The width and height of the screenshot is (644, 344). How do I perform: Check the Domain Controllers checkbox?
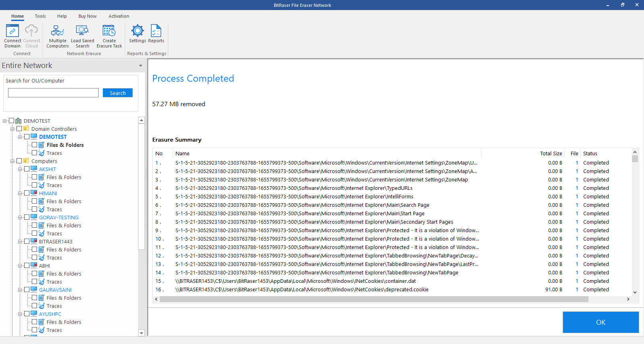[x=19, y=129]
